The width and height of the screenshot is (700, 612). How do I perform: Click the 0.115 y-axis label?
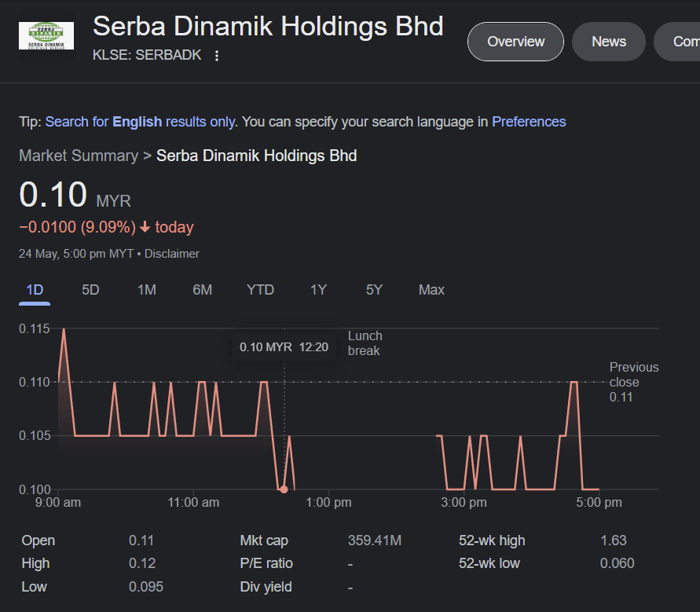(34, 329)
